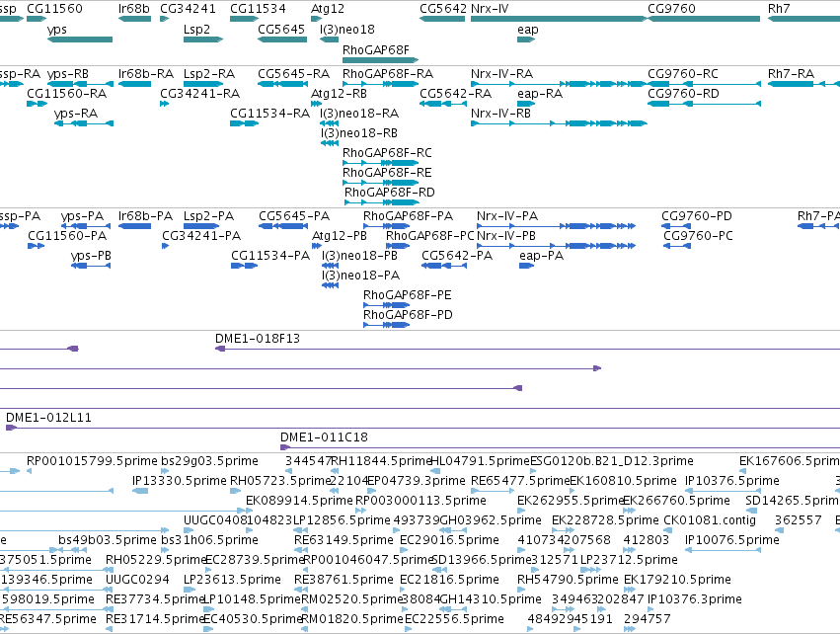
Task: Select the l(3)neo18 gene bar
Action: [x=329, y=40]
